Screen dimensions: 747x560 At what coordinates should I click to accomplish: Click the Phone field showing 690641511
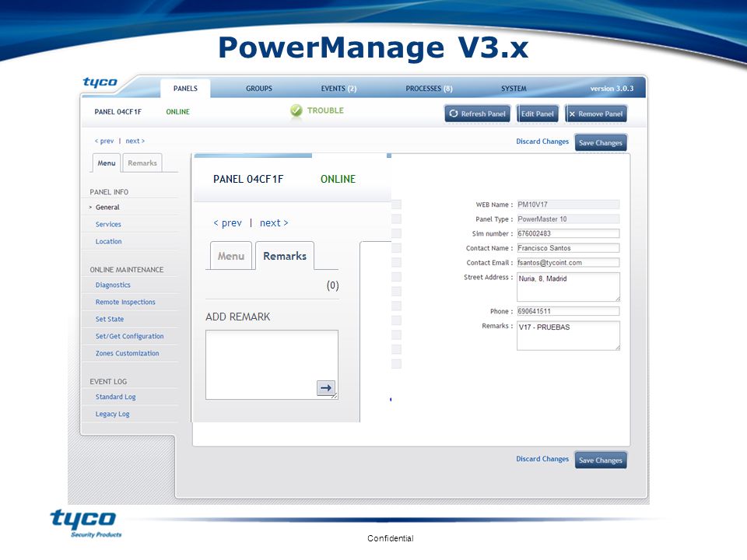568,311
